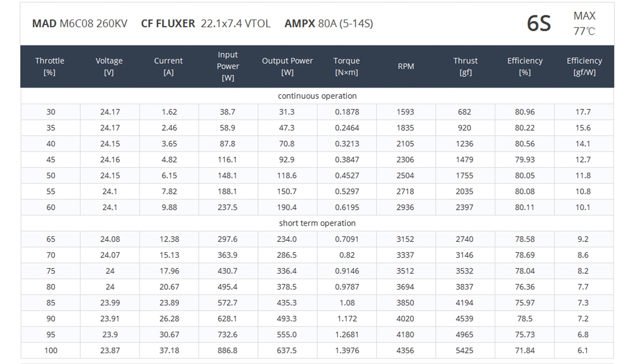The height and width of the screenshot is (364, 634).
Task: Click the Efficiency [%] column header
Action: [525, 66]
